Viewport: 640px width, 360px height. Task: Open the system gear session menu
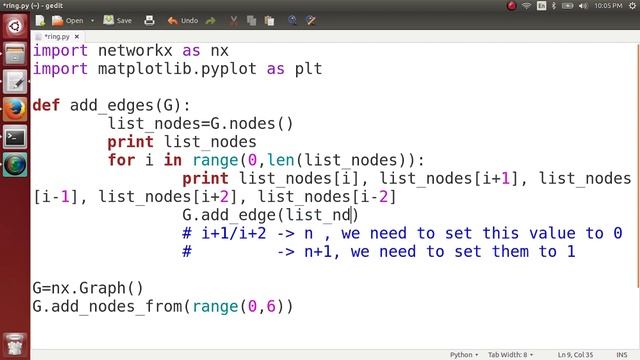633,6
